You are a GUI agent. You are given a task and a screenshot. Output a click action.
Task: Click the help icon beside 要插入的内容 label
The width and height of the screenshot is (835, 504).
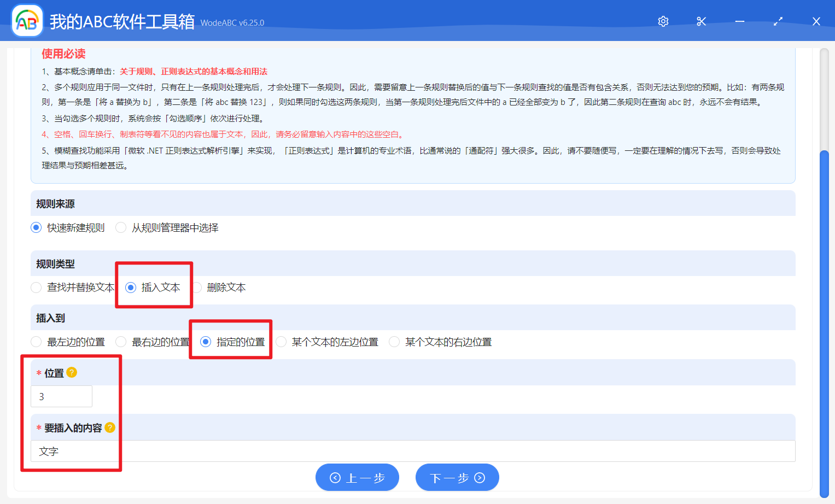tap(110, 427)
